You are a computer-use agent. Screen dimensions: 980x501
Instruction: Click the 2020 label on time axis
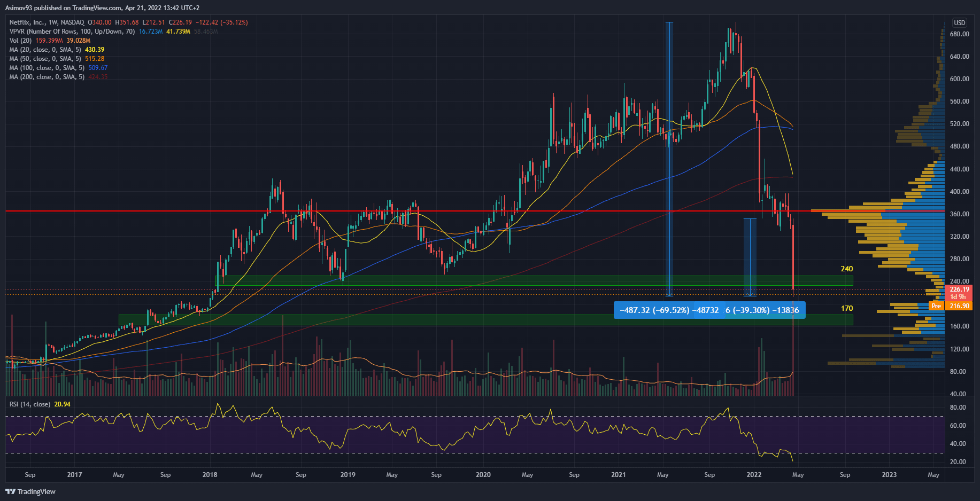click(483, 475)
